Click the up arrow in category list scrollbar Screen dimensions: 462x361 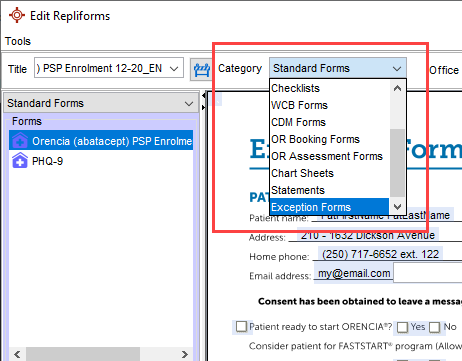(397, 88)
